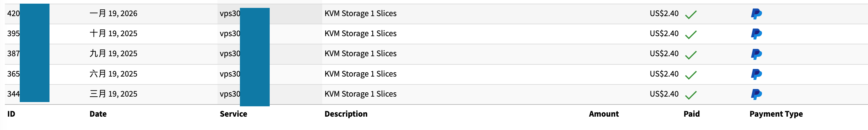Screen dimensions: 868x130
Task: Open invoice ID starting with 395
Action: coord(13,34)
